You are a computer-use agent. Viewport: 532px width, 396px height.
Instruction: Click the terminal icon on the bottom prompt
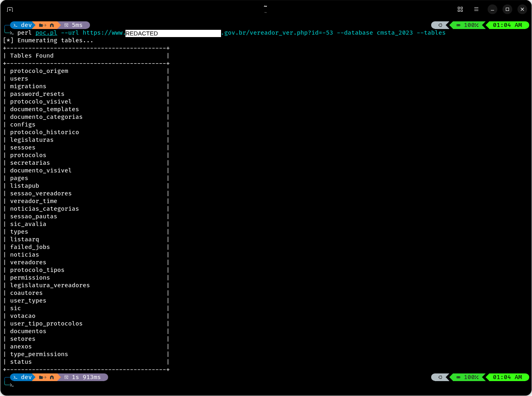coord(15,377)
